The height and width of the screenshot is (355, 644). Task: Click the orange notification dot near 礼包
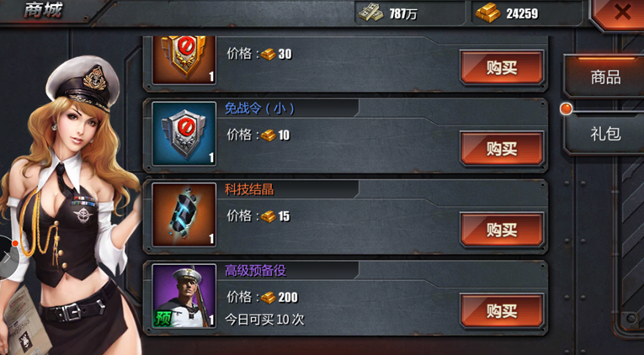click(x=566, y=109)
